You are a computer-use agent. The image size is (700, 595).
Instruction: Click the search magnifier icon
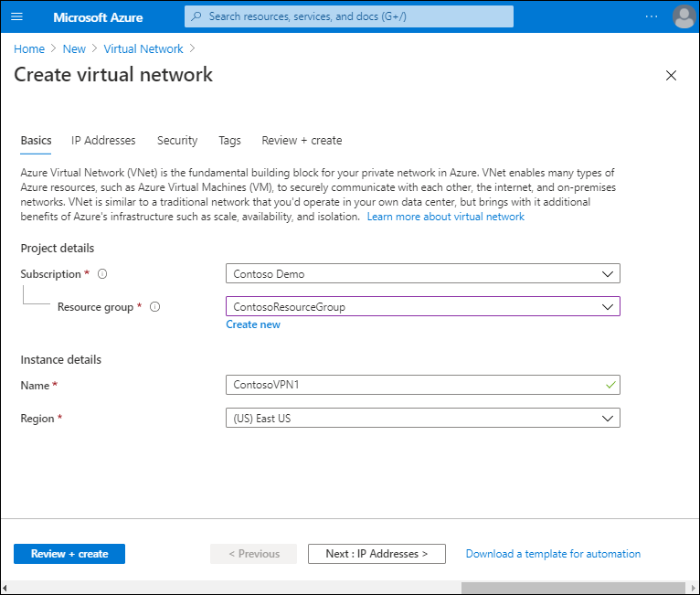pos(196,16)
